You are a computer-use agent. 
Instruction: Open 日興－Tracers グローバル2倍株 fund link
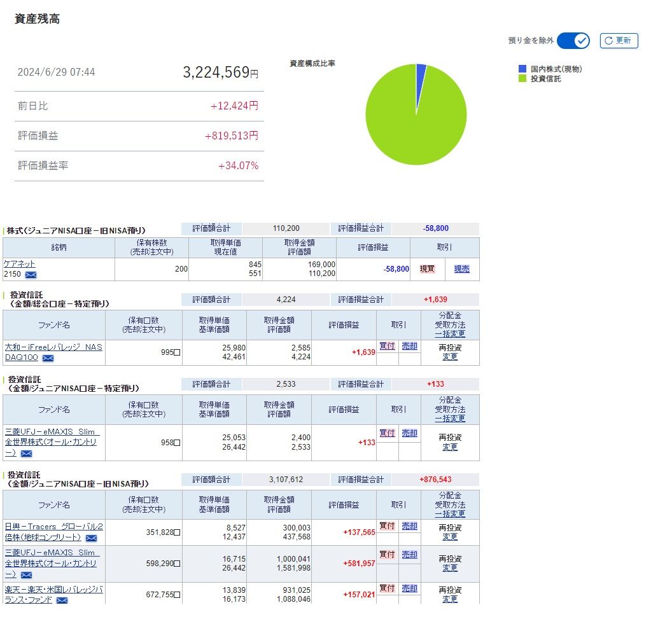pyautogui.click(x=53, y=532)
